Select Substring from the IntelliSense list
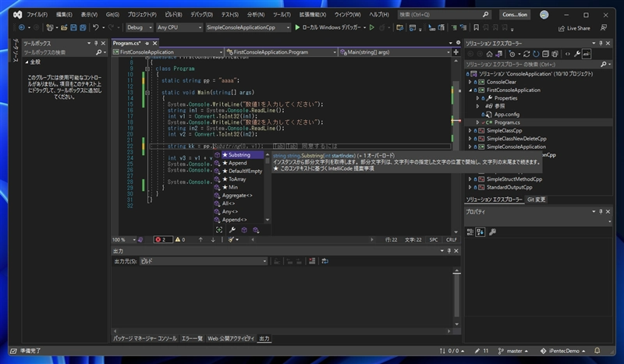Screen dimensions: 624x364 click(x=239, y=154)
